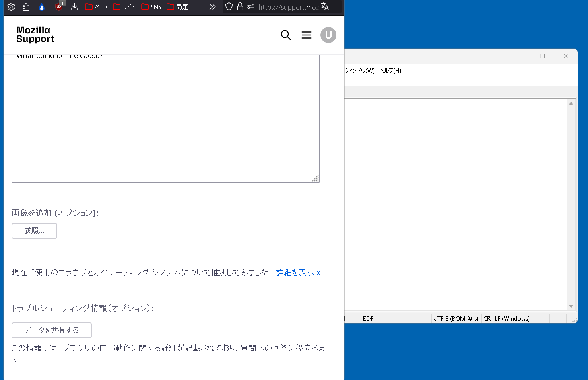This screenshot has width=588, height=380.
Task: Click the page translation icon in address bar
Action: 325,7
